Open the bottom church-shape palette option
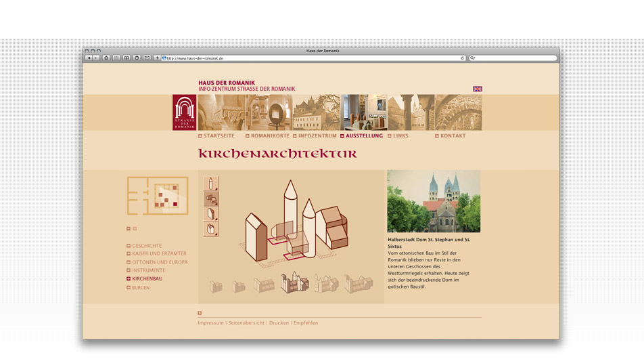This screenshot has height=359, width=644. pyautogui.click(x=211, y=229)
